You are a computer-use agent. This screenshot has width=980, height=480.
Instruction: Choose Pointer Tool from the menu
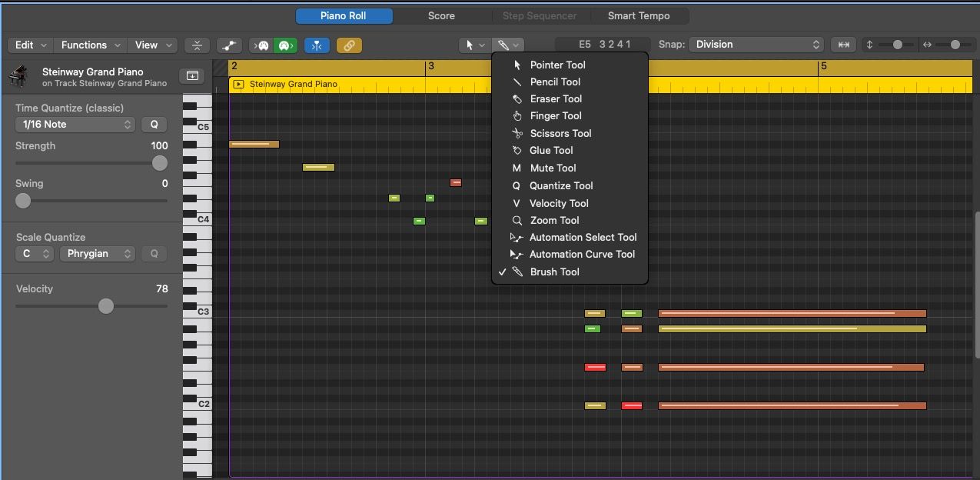pos(570,65)
